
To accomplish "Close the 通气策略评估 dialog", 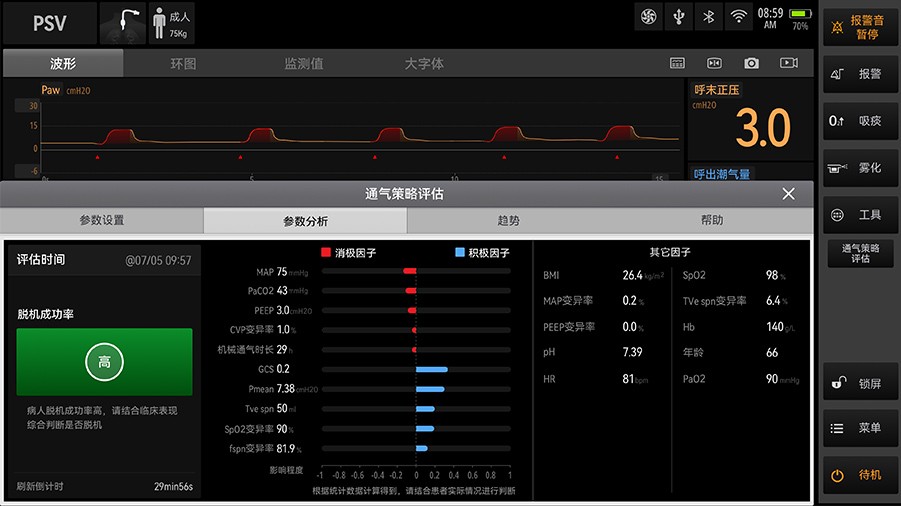I will pos(788,194).
